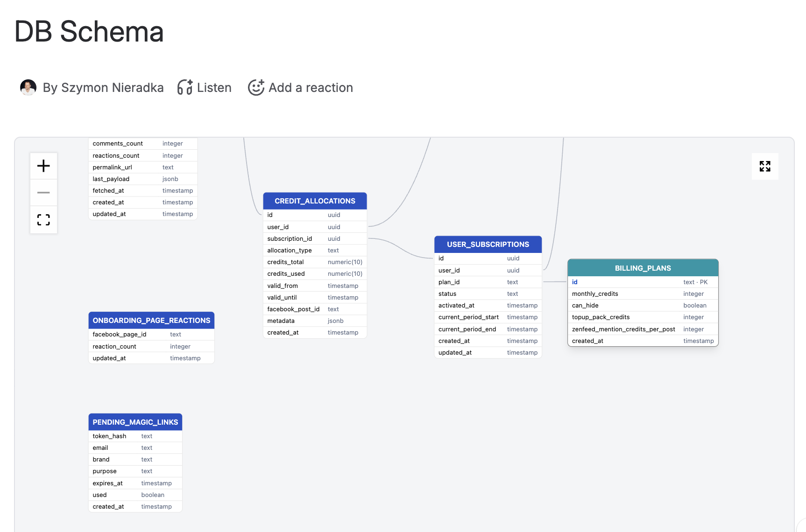Screen dimensions: 806x532
Task: Select PENDING_MAGIC_LINKS table header
Action: 135,422
